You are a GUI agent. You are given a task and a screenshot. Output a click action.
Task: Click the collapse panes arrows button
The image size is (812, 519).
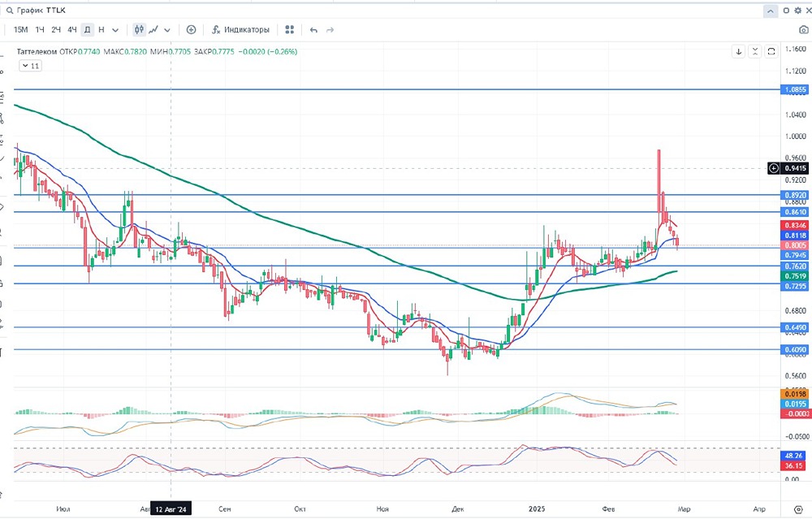pyautogui.click(x=755, y=51)
